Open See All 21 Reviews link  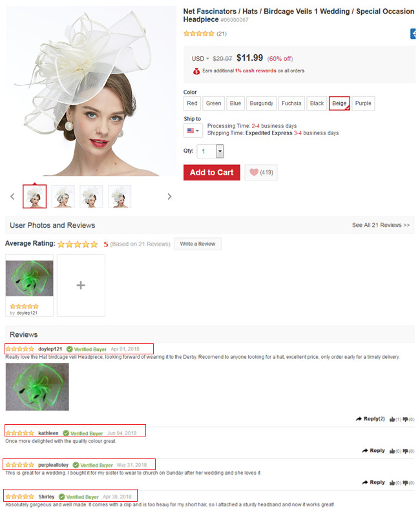point(381,225)
